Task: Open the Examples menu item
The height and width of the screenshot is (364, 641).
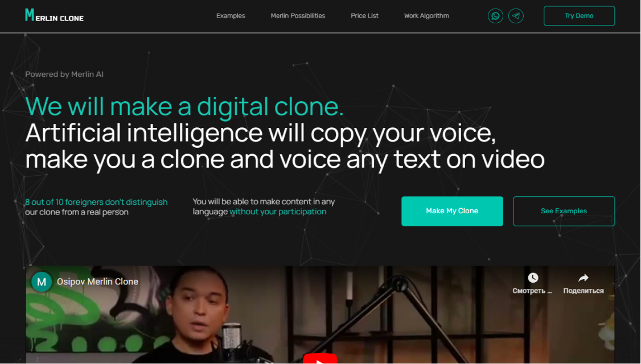Action: pyautogui.click(x=231, y=16)
